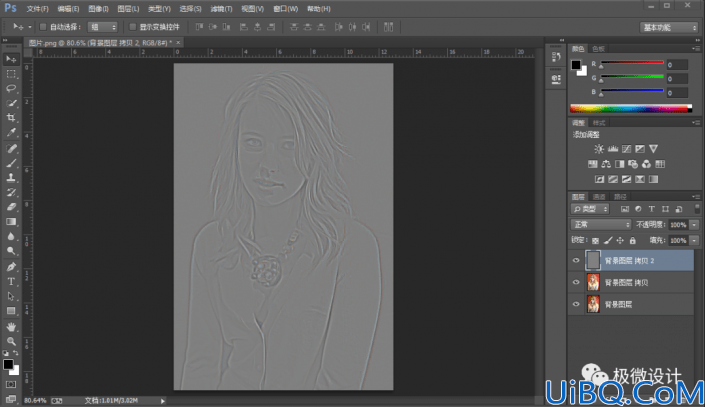
Task: Open the layer fill slider arrow
Action: coord(695,241)
